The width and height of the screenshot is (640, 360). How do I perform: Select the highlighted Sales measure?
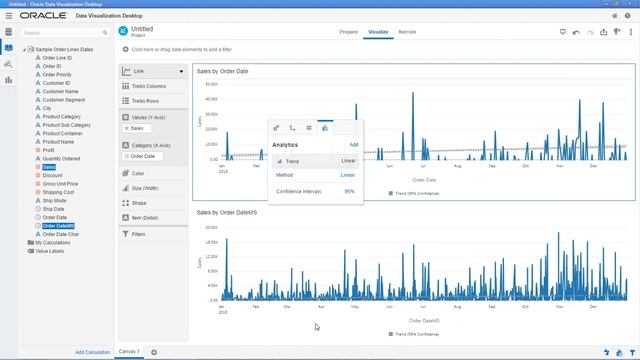pos(49,167)
